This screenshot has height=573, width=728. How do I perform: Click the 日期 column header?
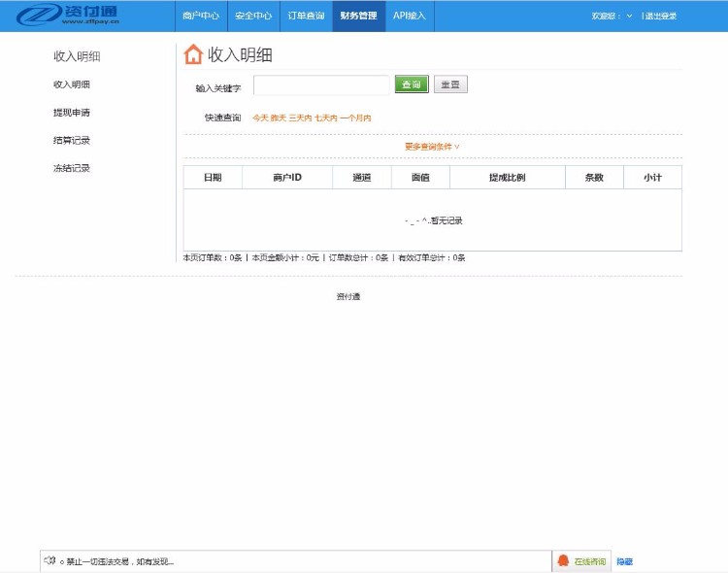point(213,177)
